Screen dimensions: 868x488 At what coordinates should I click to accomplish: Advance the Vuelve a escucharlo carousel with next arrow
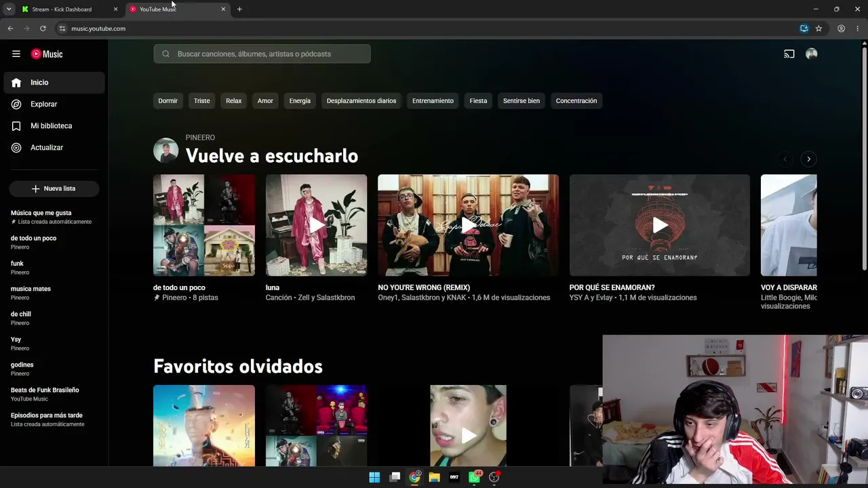[x=808, y=159]
